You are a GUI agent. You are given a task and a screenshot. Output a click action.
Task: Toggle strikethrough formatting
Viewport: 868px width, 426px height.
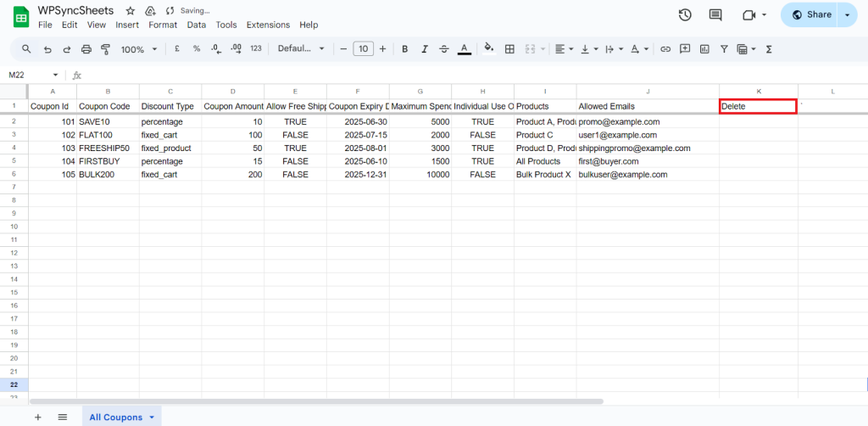tap(444, 49)
